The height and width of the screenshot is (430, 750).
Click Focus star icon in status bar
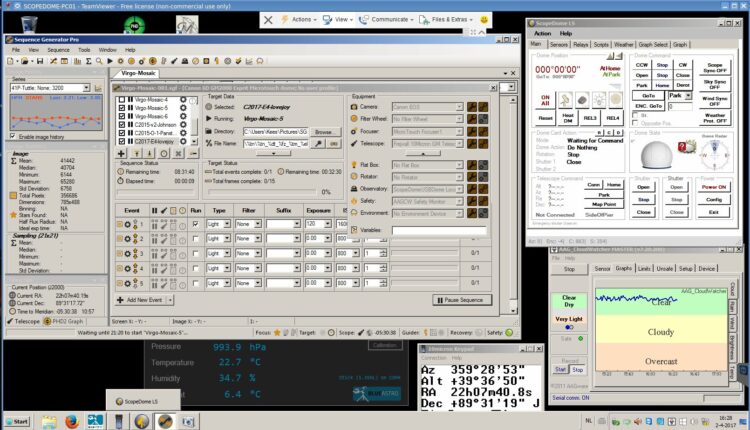point(276,333)
